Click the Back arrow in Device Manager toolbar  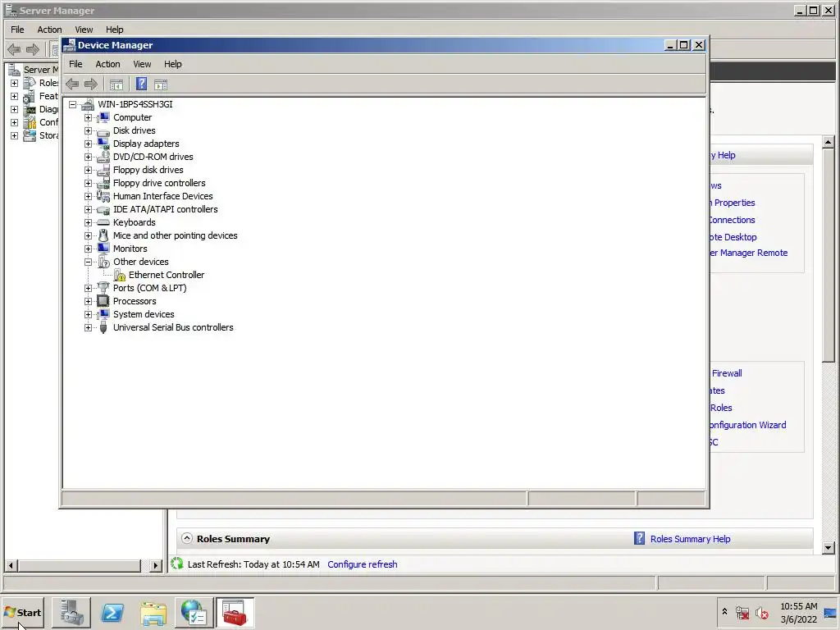(72, 84)
